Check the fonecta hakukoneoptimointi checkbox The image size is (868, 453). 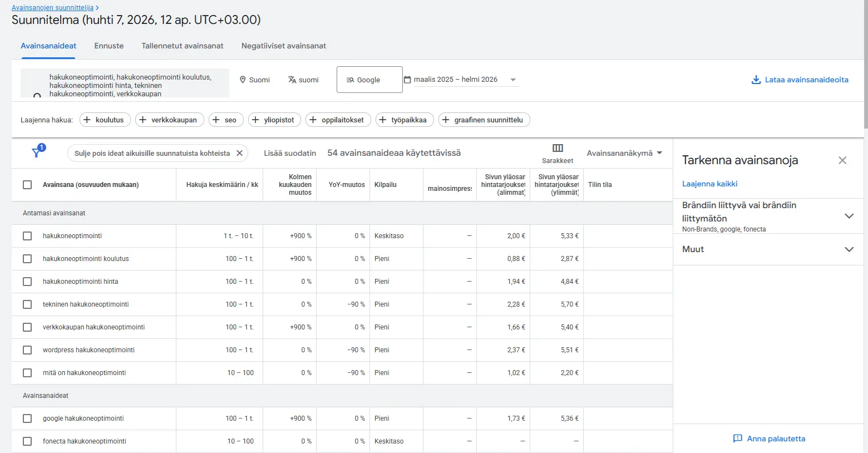pos(27,441)
